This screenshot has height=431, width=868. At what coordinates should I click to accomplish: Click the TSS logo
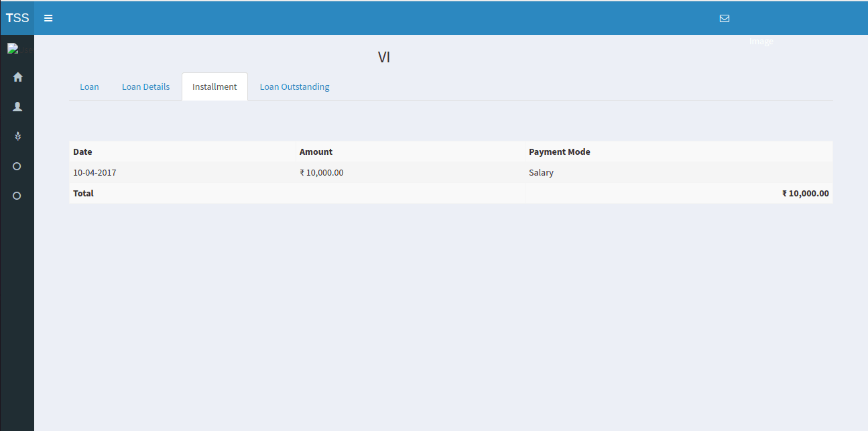coord(17,18)
